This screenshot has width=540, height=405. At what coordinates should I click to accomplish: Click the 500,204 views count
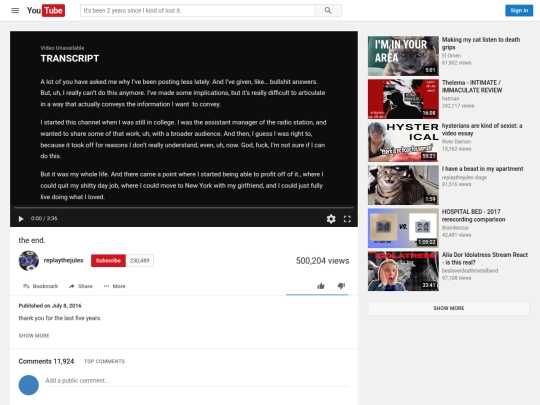[x=323, y=261]
